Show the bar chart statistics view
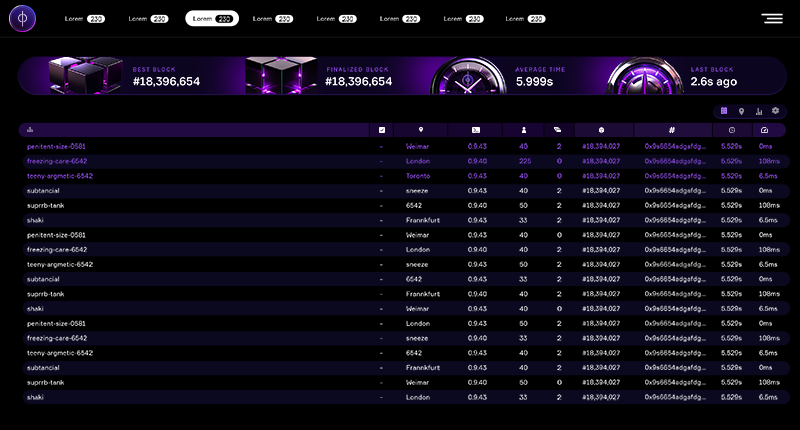This screenshot has width=800, height=430. click(759, 111)
